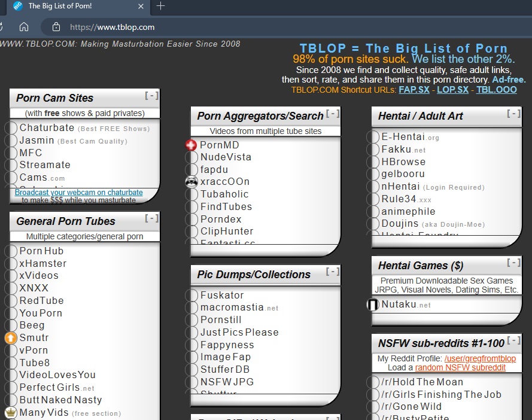The image size is (532, 420).
Task: Collapse the General Porn Tubes section
Action: tap(151, 218)
